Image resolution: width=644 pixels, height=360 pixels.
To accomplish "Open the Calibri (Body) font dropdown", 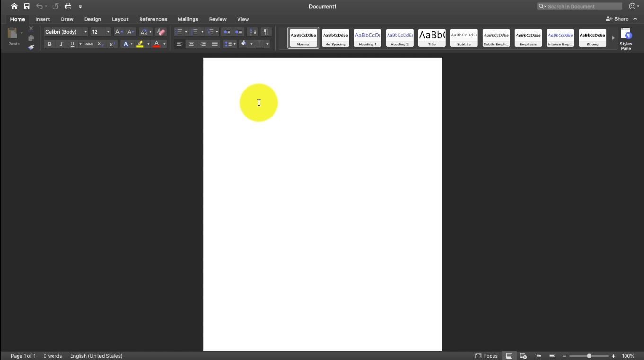I will tap(85, 32).
